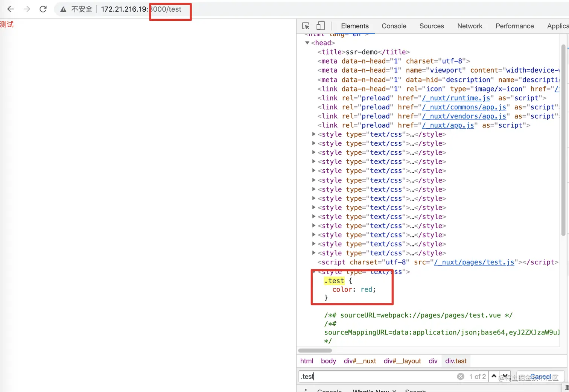This screenshot has height=392, width=569.
Task: Open the /_nuxt/vendors/app.js link
Action: [464, 116]
